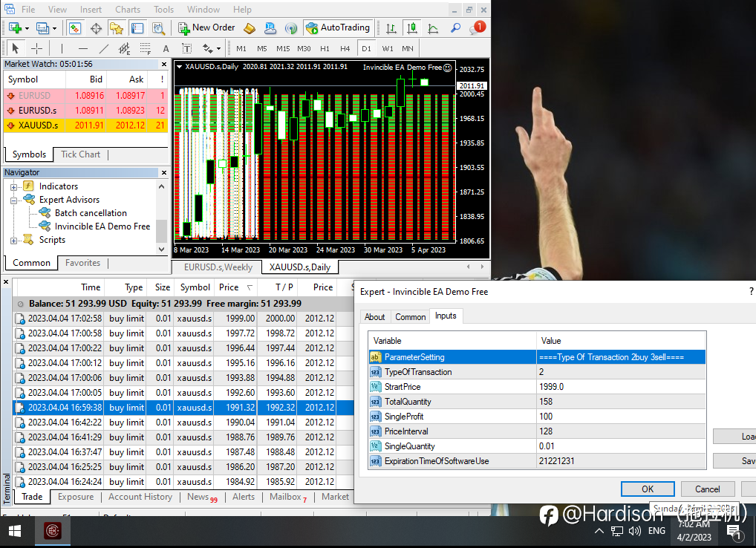This screenshot has width=756, height=548.
Task: Open the taskbar volume icon
Action: click(635, 531)
